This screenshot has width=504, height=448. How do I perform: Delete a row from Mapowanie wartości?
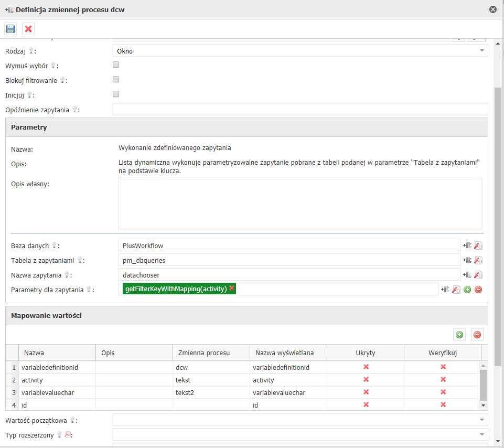477,335
